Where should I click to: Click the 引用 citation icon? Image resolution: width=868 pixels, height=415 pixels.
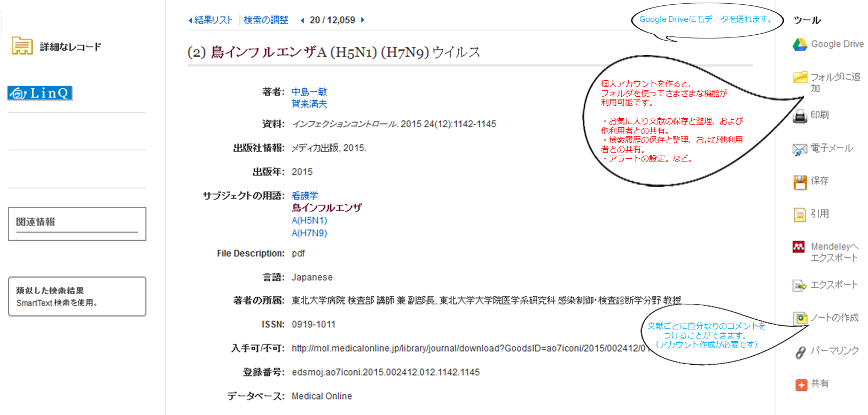click(800, 214)
